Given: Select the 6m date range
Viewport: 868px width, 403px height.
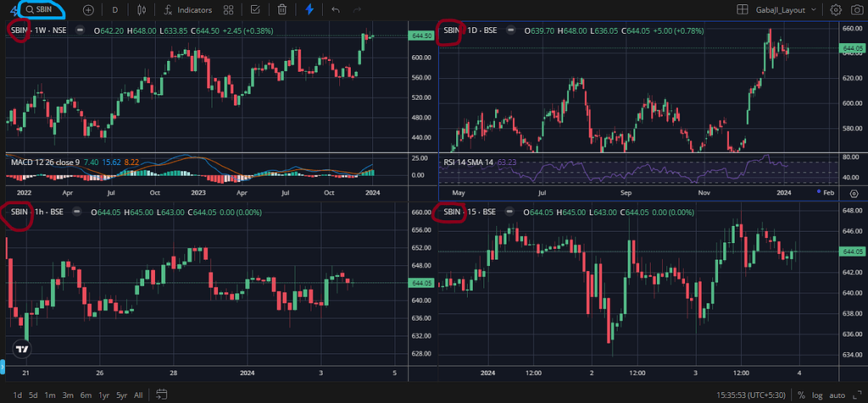Looking at the screenshot, I should pyautogui.click(x=86, y=395).
